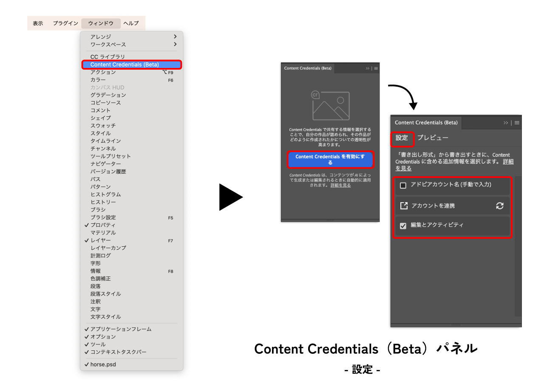Open the hamburger menu of the settings panel
Screen dimensions: 544x392
tap(517, 123)
